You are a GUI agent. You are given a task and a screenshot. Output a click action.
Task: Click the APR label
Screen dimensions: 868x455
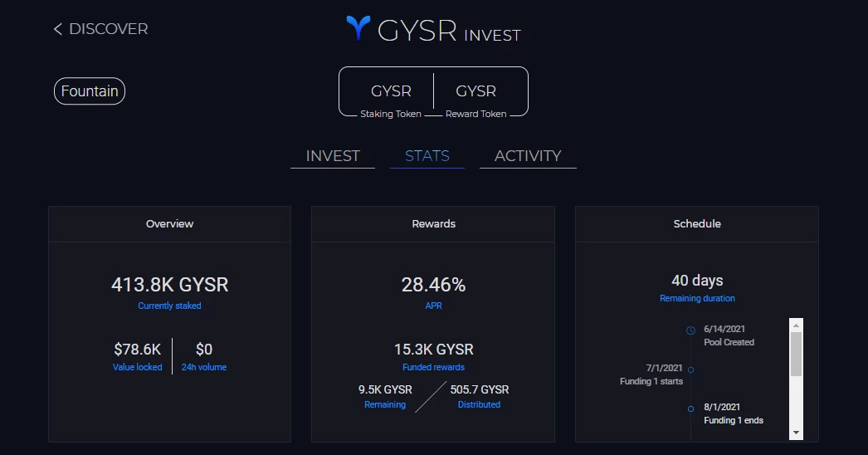coord(433,306)
